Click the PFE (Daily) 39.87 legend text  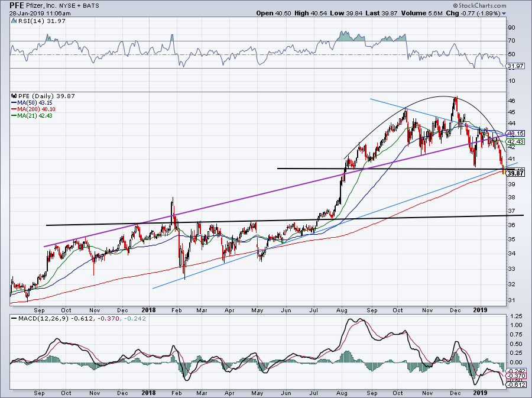pos(47,96)
